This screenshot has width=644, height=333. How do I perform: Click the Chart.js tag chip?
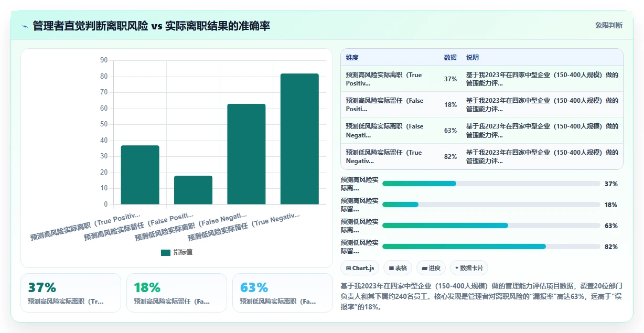tap(360, 268)
